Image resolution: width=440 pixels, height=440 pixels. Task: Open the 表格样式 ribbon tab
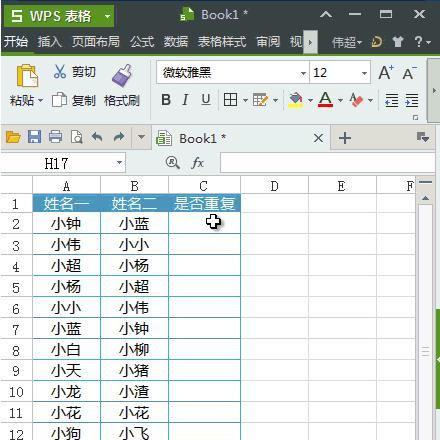[x=222, y=42]
